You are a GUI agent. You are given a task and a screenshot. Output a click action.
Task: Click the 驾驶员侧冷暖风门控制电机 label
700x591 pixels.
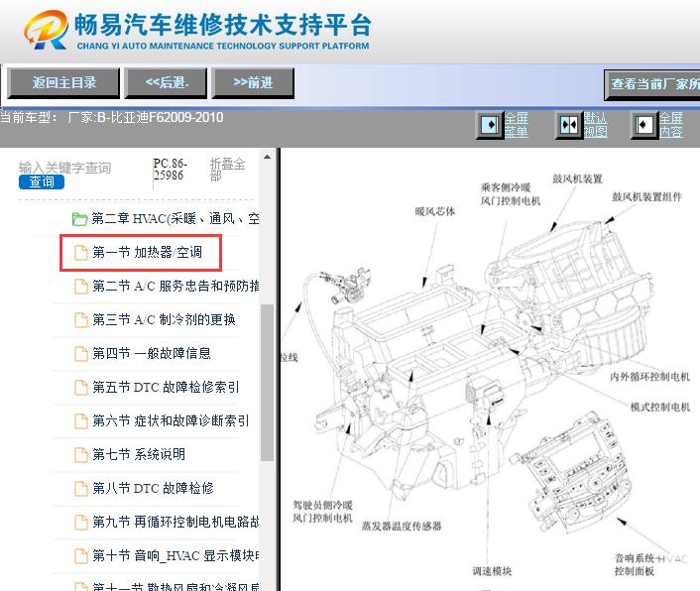(323, 512)
